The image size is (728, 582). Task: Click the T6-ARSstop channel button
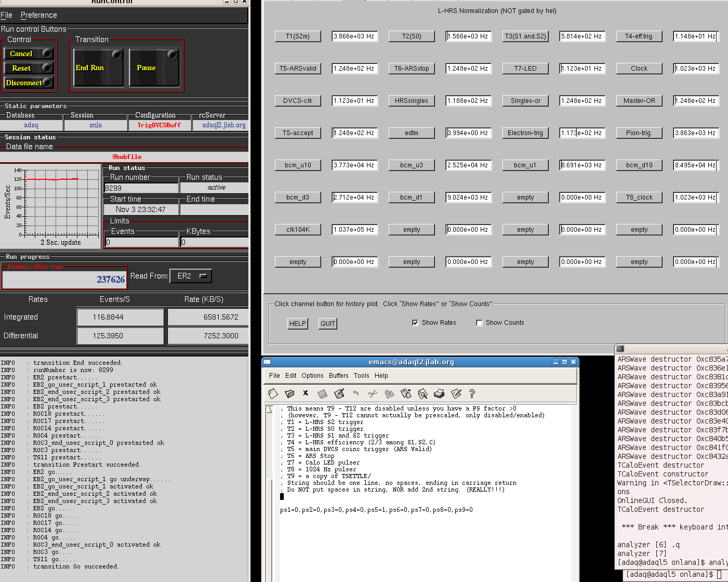tap(412, 69)
